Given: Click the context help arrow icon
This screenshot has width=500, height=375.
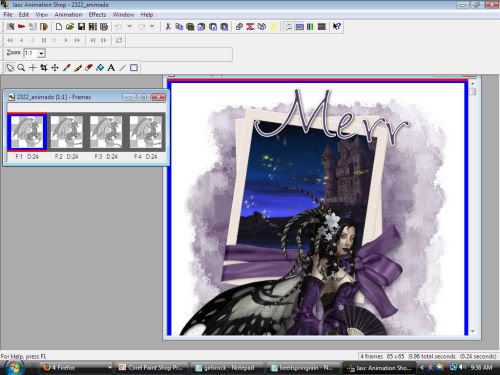Looking at the screenshot, I should click(x=337, y=27).
